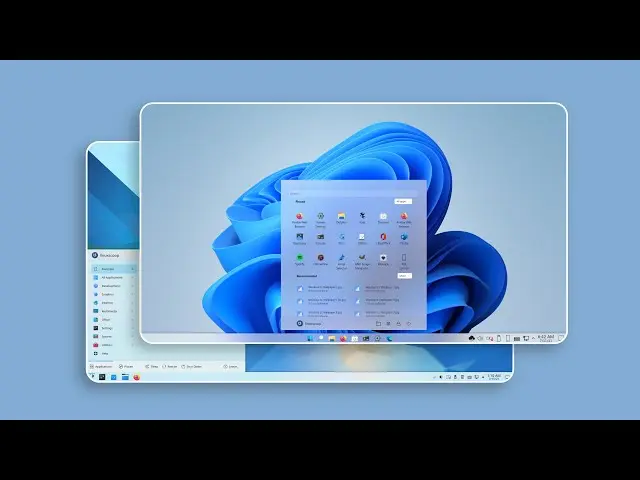Click battery icon in front system tray

coord(499,338)
